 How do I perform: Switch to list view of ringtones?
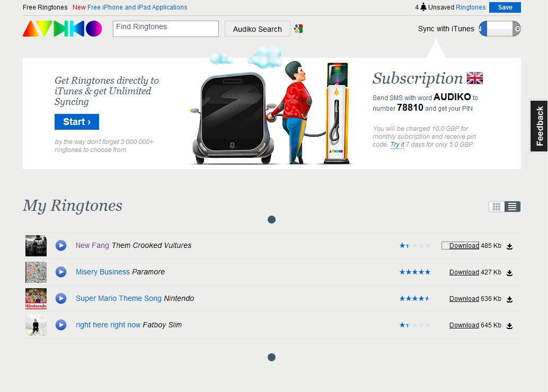point(512,207)
